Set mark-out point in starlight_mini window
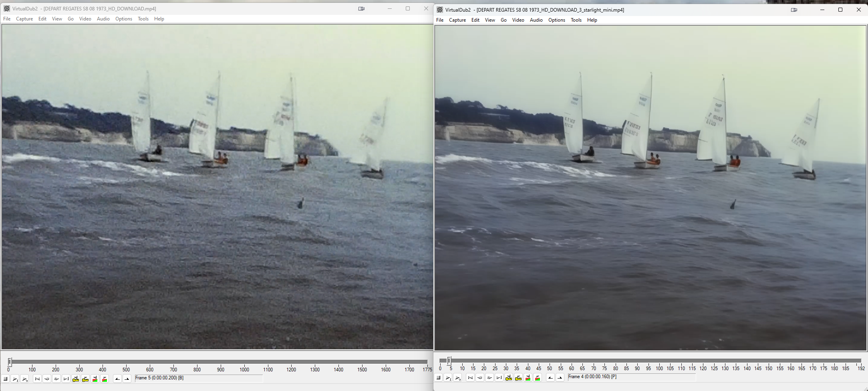The height and width of the screenshot is (391, 868). click(x=560, y=378)
